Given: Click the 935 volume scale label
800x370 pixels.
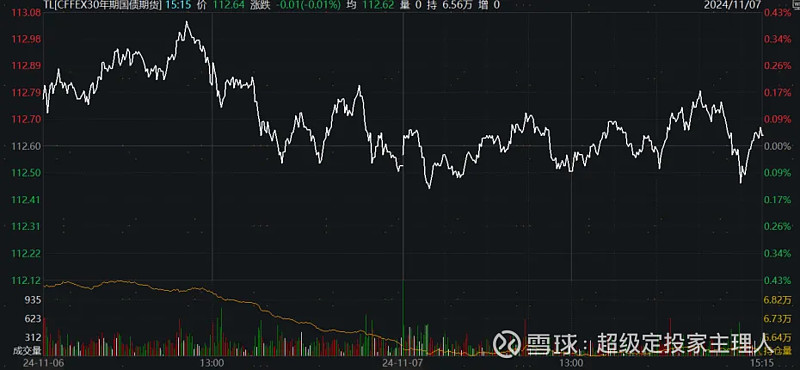Looking at the screenshot, I should tap(34, 300).
